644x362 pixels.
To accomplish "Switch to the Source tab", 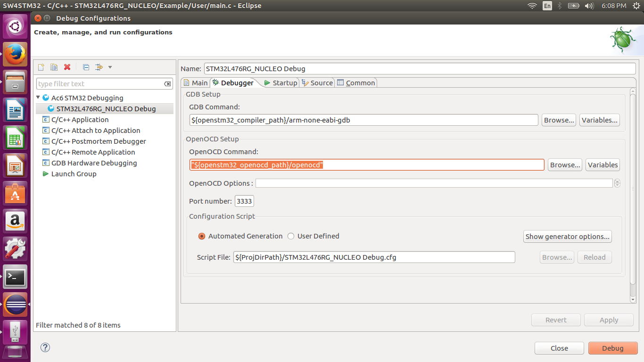I will click(317, 82).
